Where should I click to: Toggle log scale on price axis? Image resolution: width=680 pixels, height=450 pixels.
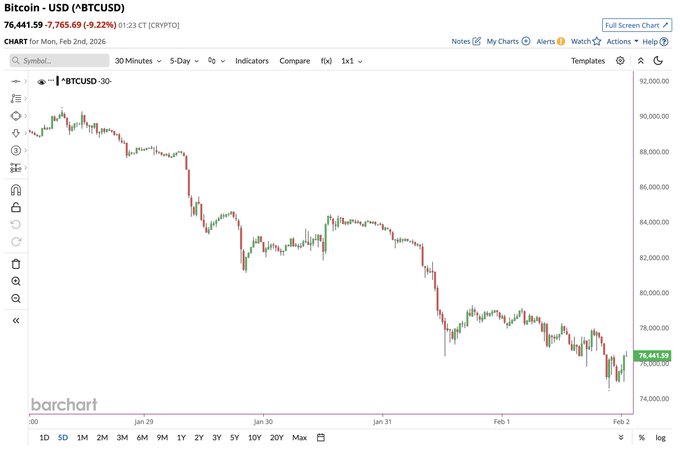pyautogui.click(x=660, y=437)
